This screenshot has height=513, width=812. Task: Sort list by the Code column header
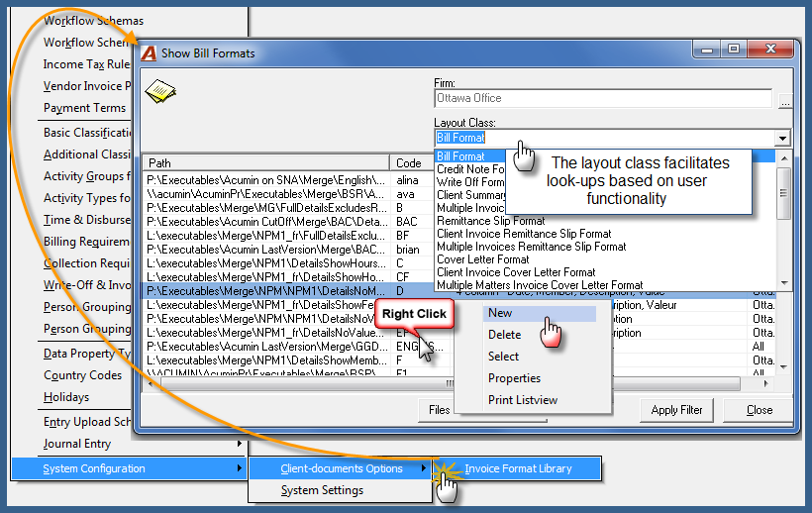coord(412,163)
